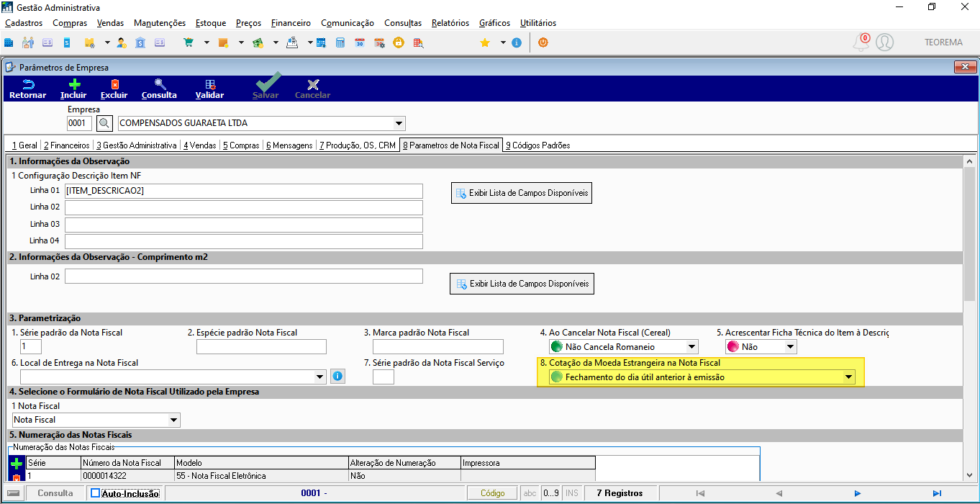Click info icon next to Local de Entrega
This screenshot has width=980, height=504.
337,376
